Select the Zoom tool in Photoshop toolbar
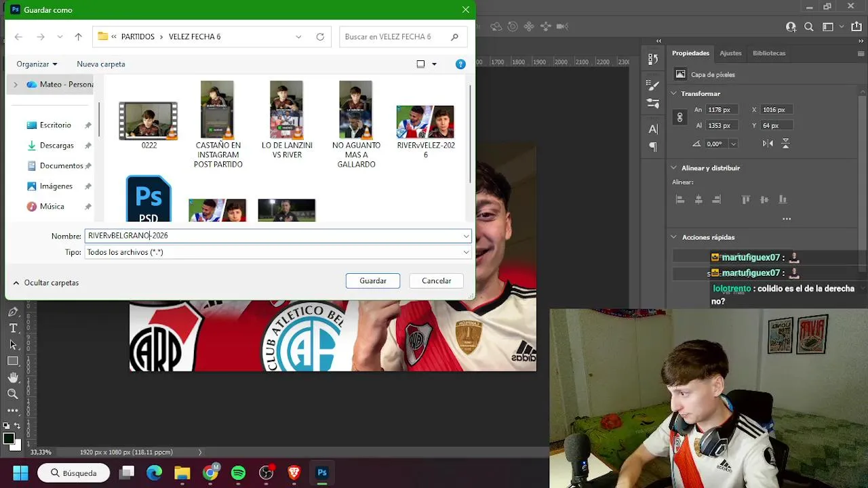 click(13, 394)
